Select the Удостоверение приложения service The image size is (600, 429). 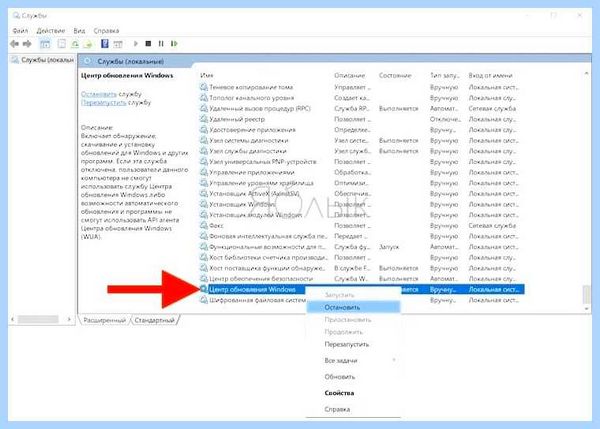pyautogui.click(x=252, y=130)
